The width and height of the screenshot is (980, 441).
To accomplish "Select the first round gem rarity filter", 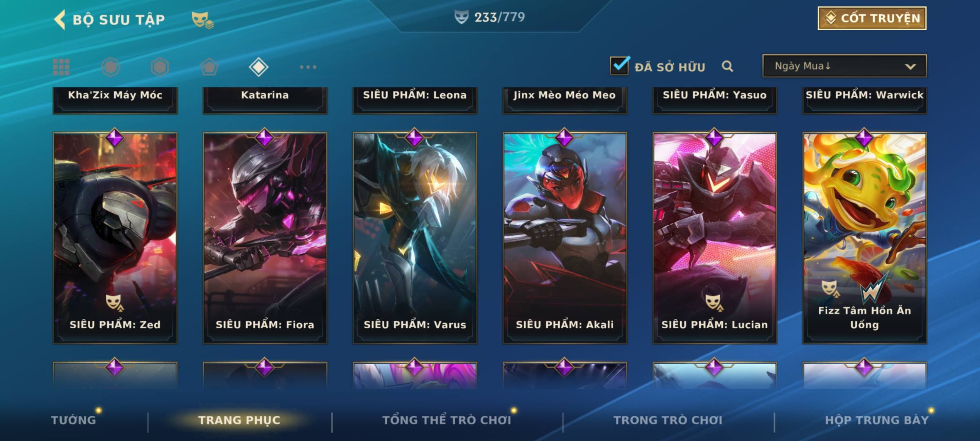I will (111, 67).
